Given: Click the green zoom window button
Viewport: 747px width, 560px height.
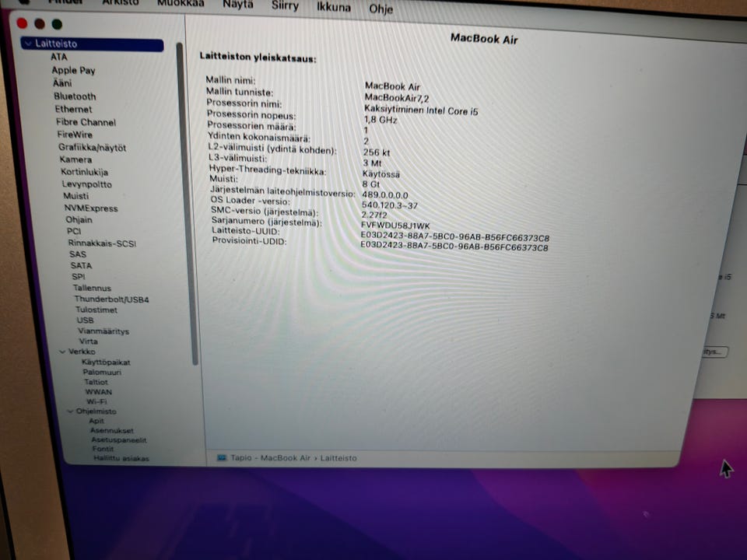Looking at the screenshot, I should tap(57, 24).
